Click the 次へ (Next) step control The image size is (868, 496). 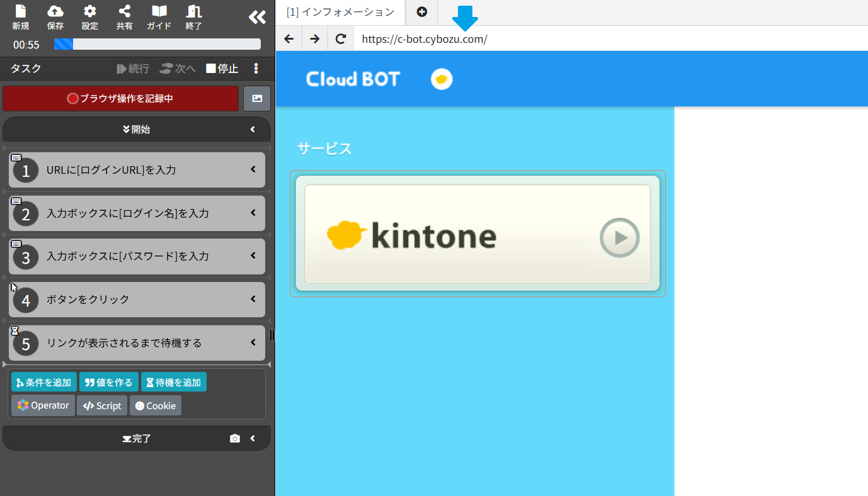point(178,69)
